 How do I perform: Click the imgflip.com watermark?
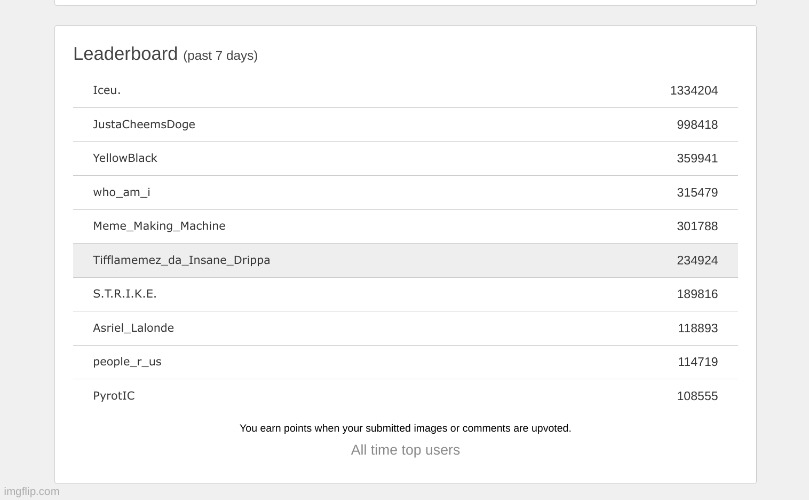point(32,491)
